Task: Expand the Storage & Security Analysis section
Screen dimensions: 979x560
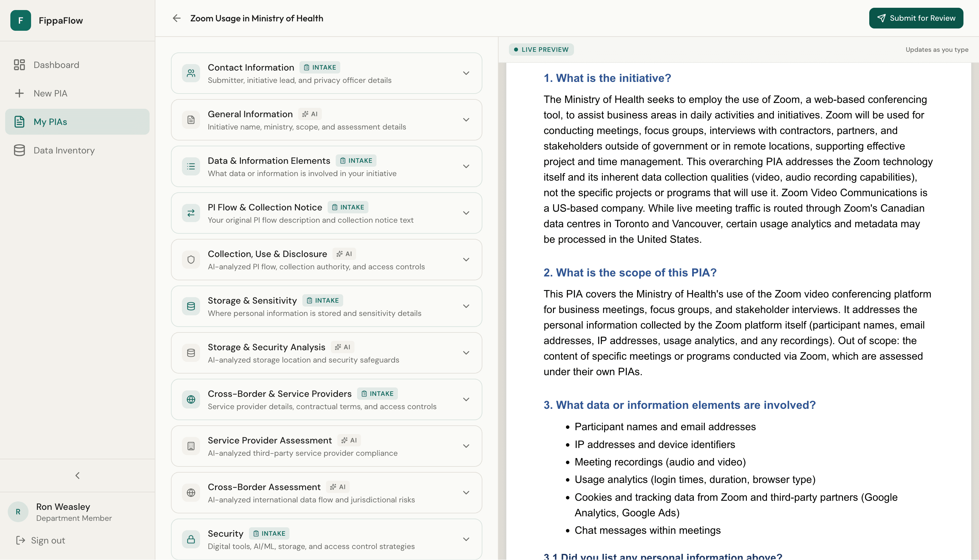Action: click(466, 353)
